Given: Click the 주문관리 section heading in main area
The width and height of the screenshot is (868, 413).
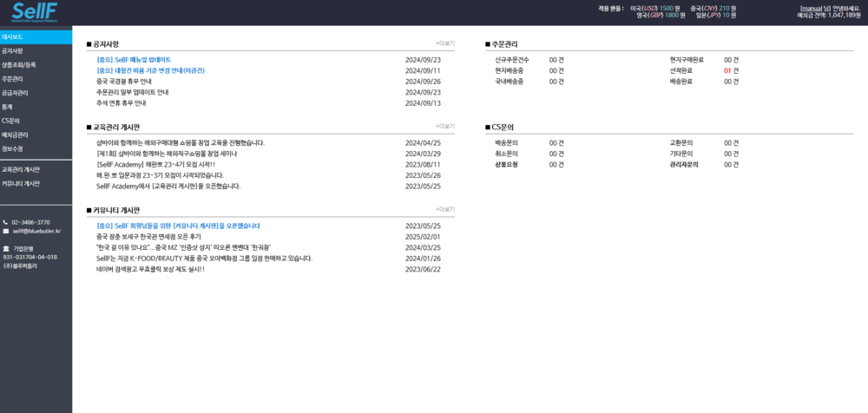Looking at the screenshot, I should pos(504,43).
